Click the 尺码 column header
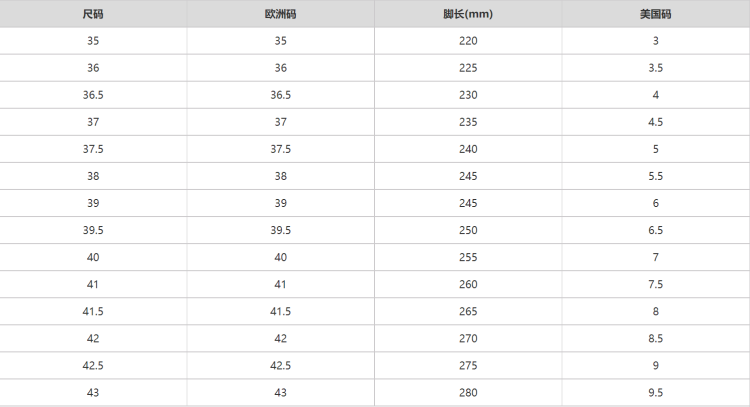750x407 pixels. [93, 15]
